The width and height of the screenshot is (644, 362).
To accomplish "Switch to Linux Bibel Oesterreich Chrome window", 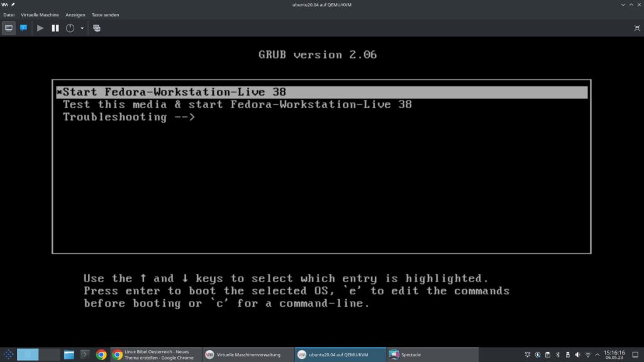I will pos(156,354).
